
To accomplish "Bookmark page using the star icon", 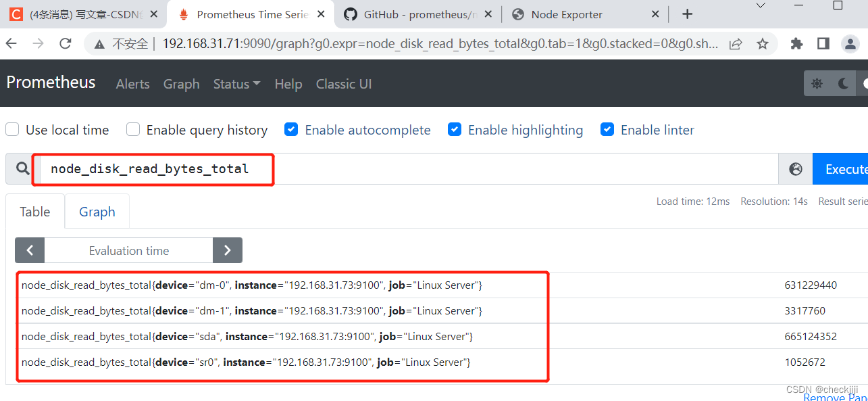I will tap(763, 43).
